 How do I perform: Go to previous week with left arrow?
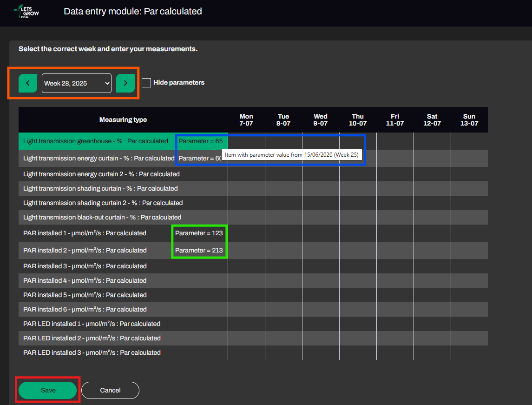pos(28,83)
